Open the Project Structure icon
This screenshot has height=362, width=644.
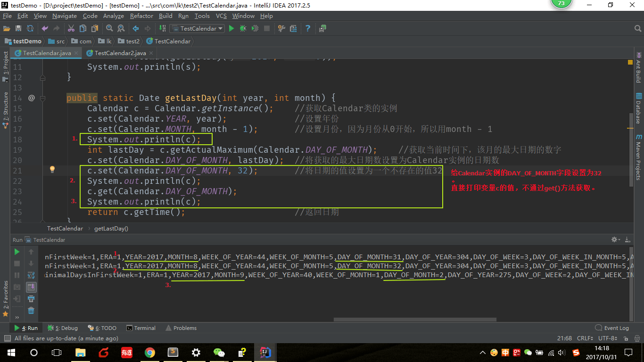coord(293,28)
